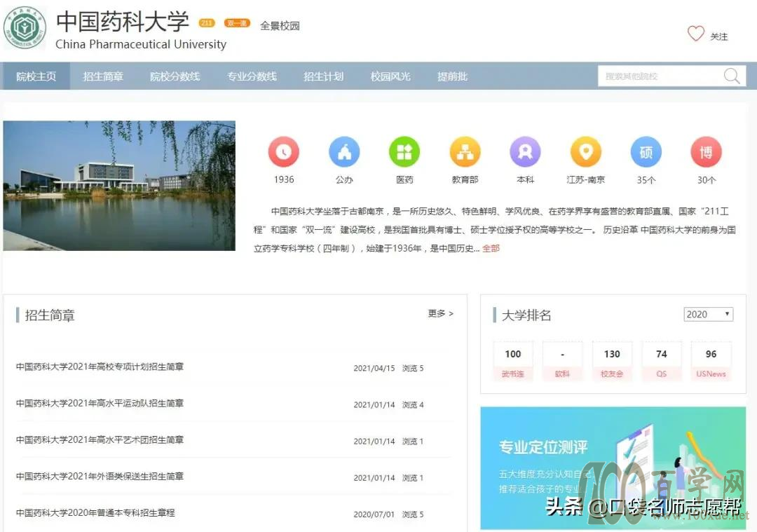757x532 pixels.
Task: Click the heart follow icon
Action: click(x=696, y=34)
